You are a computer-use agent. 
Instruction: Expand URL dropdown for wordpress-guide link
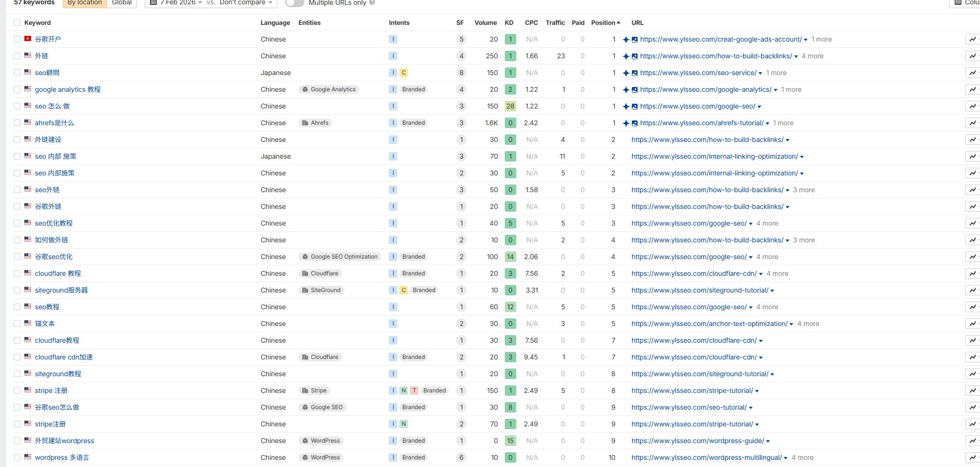click(768, 441)
